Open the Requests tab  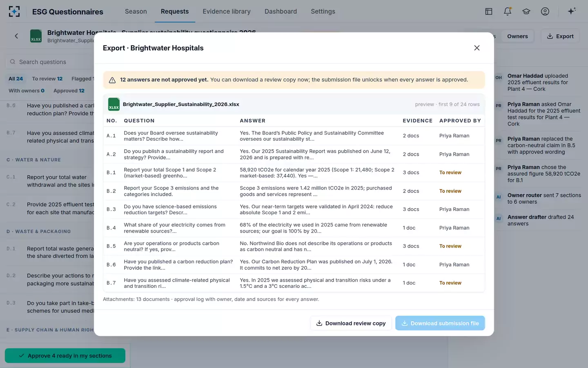(175, 11)
